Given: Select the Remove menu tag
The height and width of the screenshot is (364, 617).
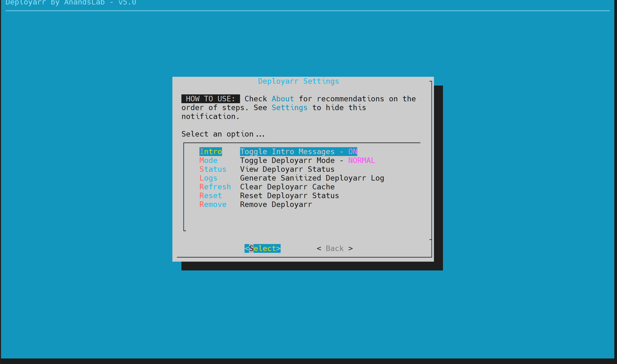Looking at the screenshot, I should coord(213,205).
